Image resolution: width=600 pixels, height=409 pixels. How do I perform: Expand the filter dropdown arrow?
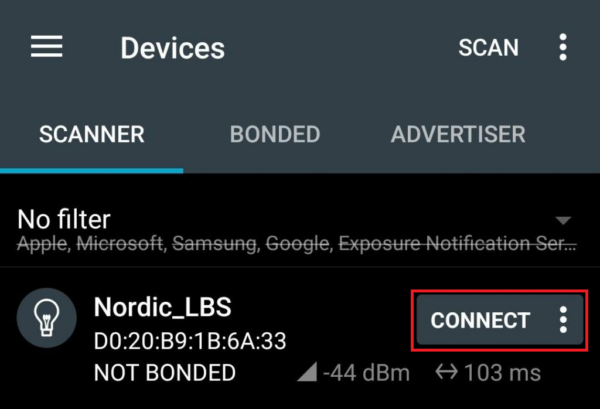pyautogui.click(x=563, y=221)
